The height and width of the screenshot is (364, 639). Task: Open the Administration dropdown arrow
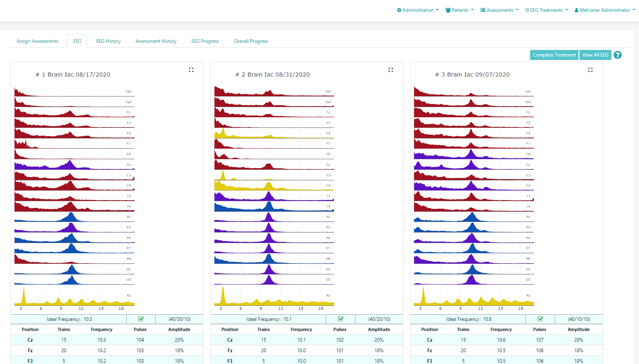(437, 10)
